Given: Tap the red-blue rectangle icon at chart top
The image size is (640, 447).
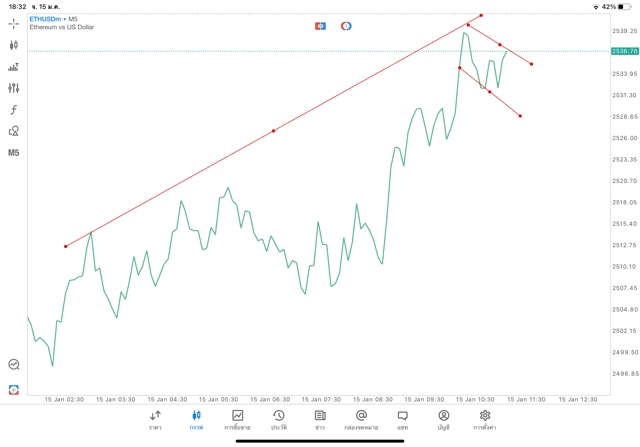Looking at the screenshot, I should [x=320, y=25].
